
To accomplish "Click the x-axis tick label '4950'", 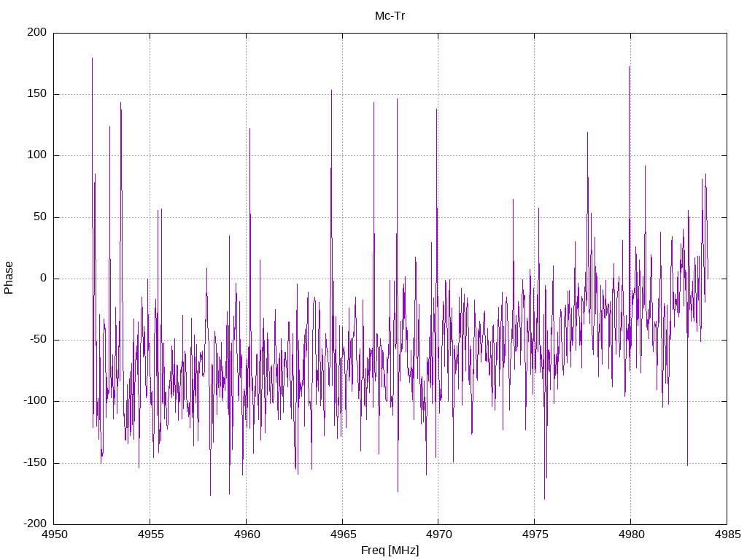I will point(54,534).
